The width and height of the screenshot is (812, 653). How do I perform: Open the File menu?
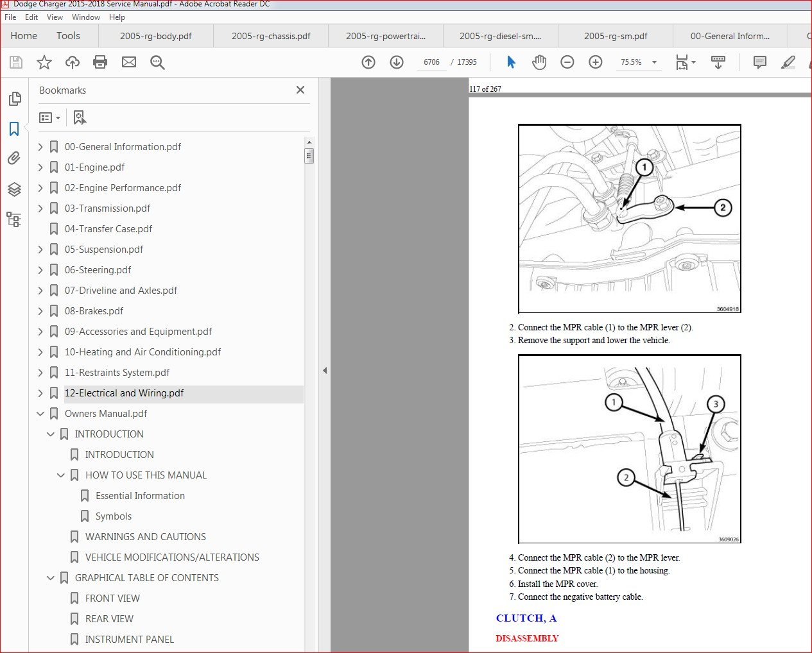[x=10, y=17]
